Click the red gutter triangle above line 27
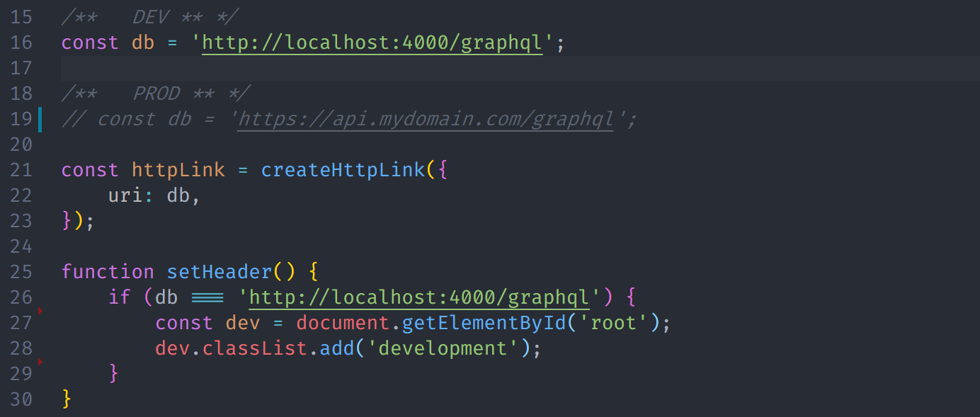 (x=40, y=311)
